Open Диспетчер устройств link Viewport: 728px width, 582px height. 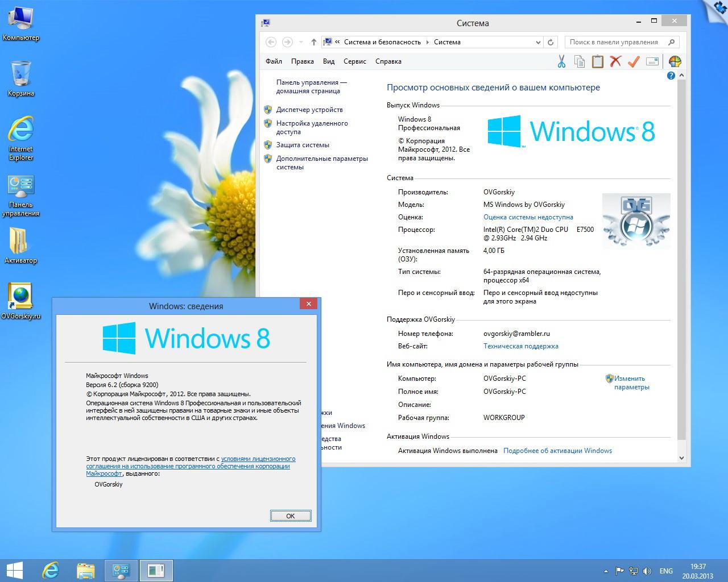click(309, 110)
